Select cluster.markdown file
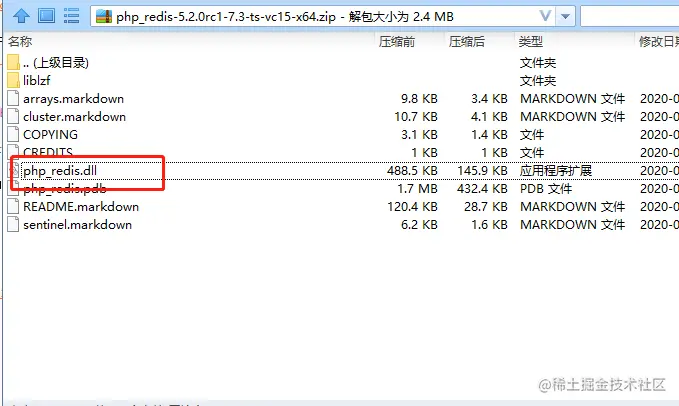Viewport: 679px width, 406px height. click(74, 117)
